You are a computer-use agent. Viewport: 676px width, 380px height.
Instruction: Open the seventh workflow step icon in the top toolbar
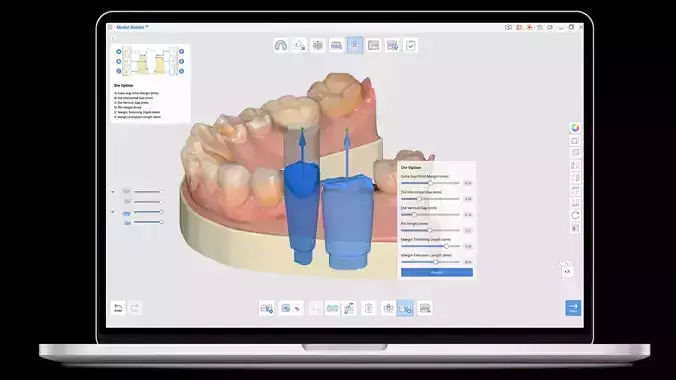[x=392, y=45]
